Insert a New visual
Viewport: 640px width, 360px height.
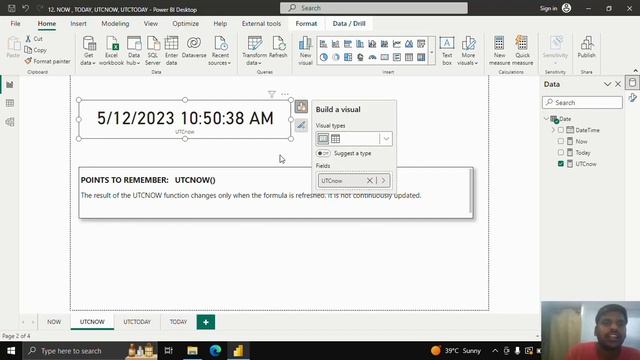pyautogui.click(x=305, y=51)
